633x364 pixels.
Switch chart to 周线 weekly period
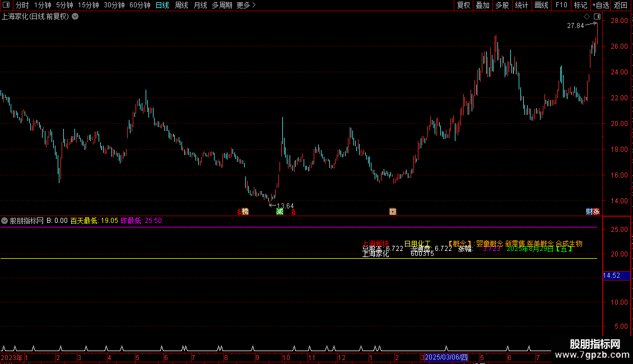tap(181, 5)
